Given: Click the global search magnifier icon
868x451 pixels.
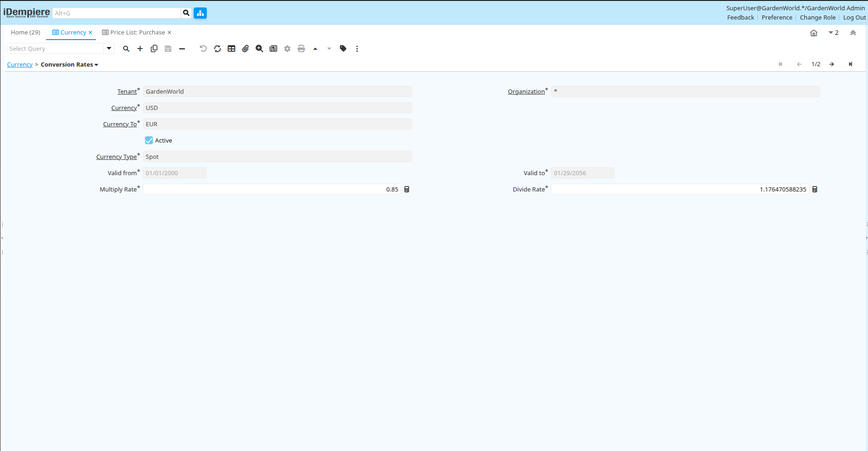Looking at the screenshot, I should 186,13.
